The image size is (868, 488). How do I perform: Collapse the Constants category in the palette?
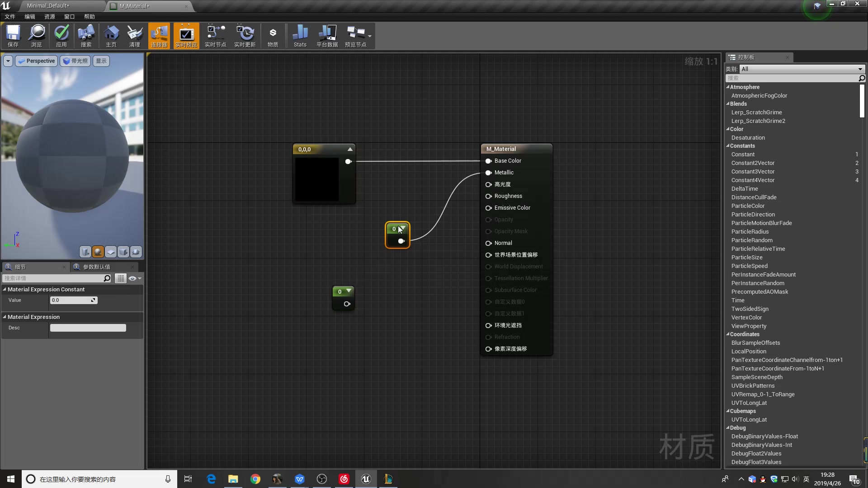point(728,145)
